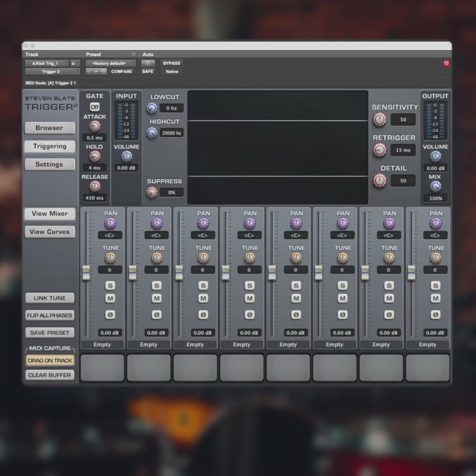Open the Trigger 2 plugin selector
The image size is (476, 476).
click(52, 72)
